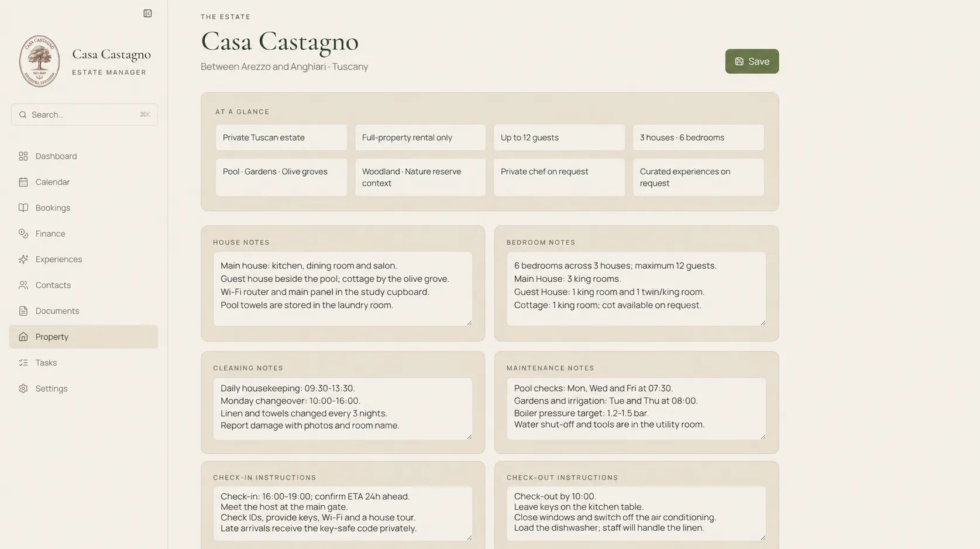Click into the Cleaning Notes text area
980x549 pixels.
pyautogui.click(x=343, y=409)
